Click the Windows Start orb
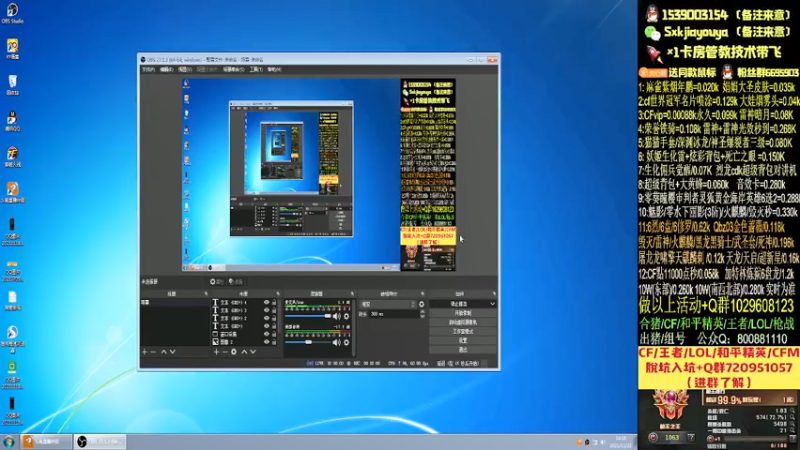 click(x=9, y=441)
